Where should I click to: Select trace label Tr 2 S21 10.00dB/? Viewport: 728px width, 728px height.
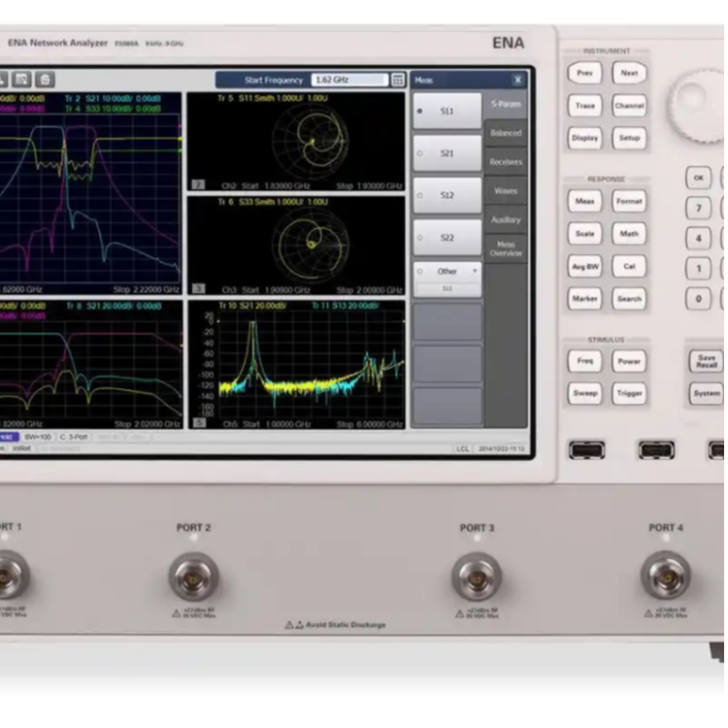pyautogui.click(x=113, y=98)
